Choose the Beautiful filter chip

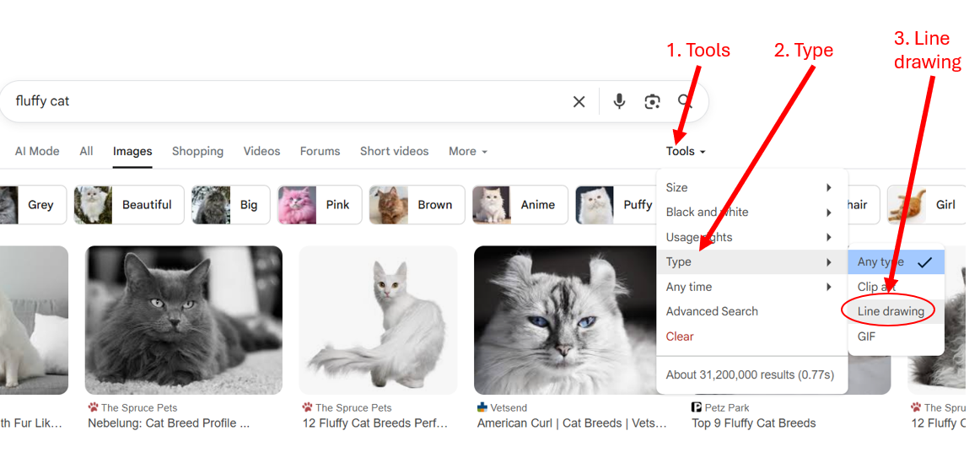[x=128, y=205]
